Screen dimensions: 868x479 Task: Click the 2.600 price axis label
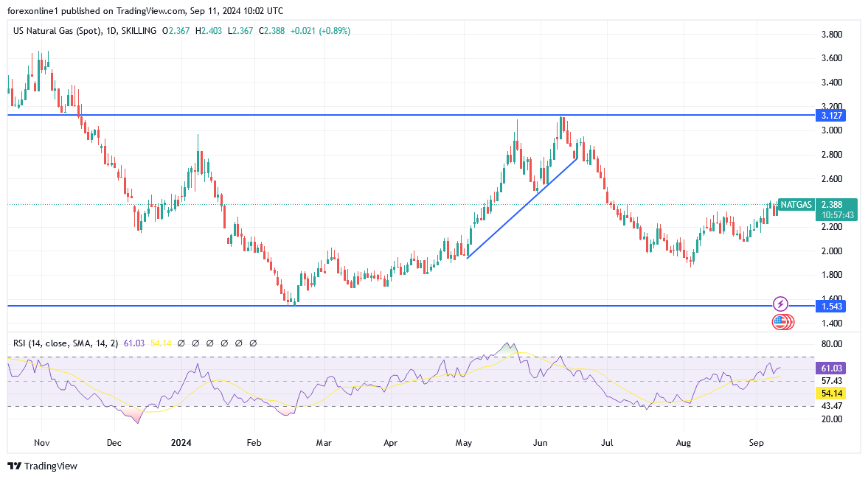coord(831,178)
